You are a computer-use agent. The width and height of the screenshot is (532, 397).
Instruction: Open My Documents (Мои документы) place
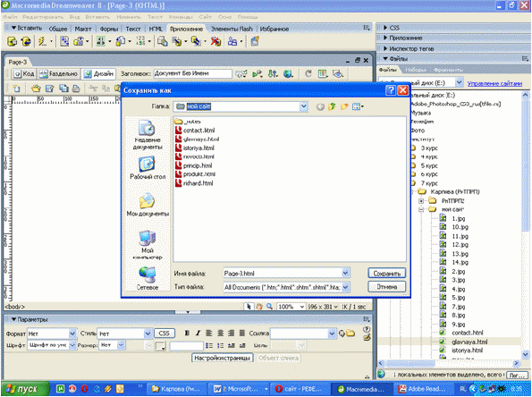coord(148,204)
